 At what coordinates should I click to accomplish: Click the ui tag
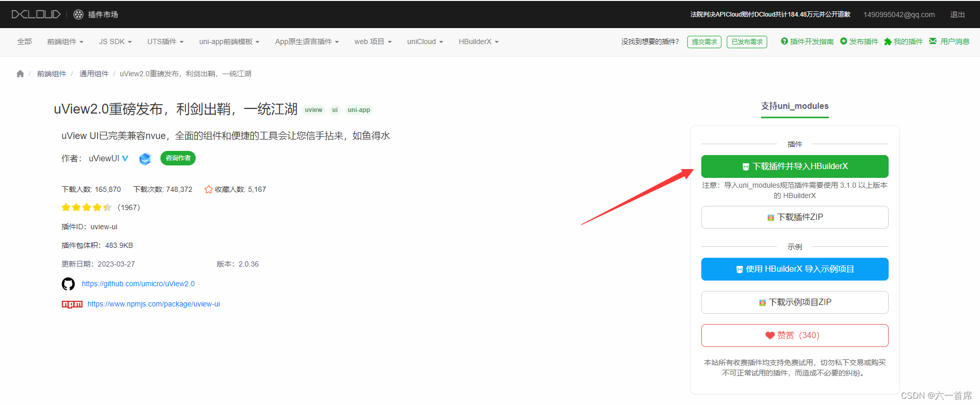pyautogui.click(x=335, y=110)
